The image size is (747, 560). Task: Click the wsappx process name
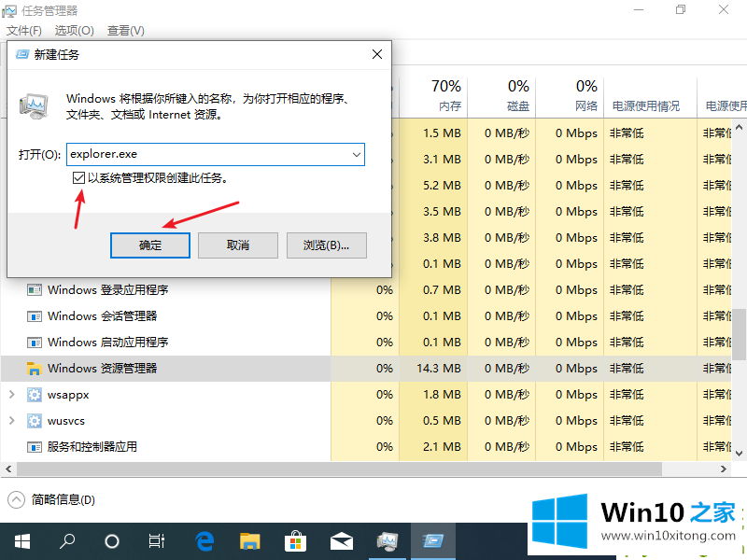(x=68, y=396)
